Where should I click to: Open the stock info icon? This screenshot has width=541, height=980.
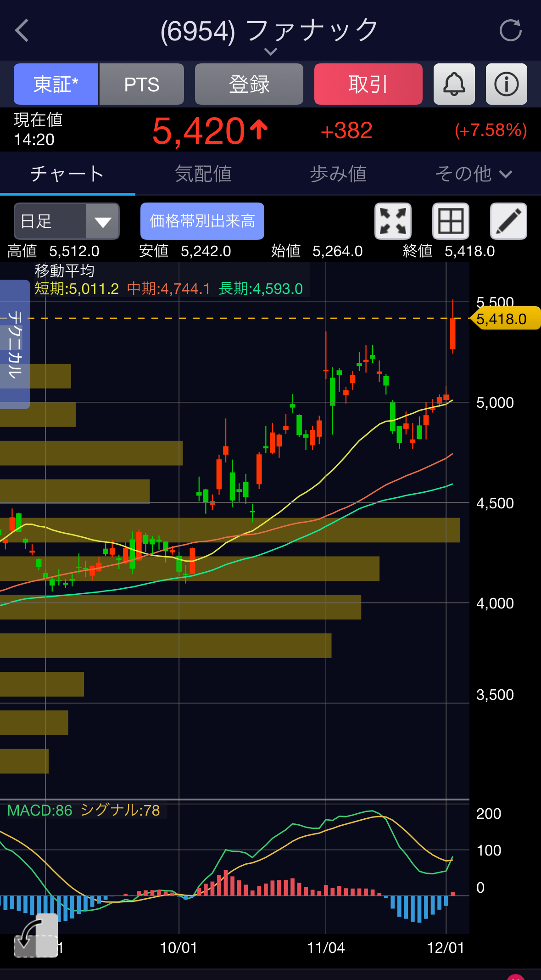506,84
